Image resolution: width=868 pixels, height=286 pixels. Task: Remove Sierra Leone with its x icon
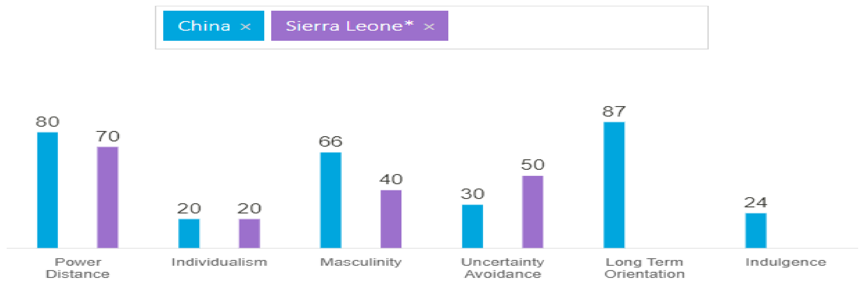coord(429,27)
